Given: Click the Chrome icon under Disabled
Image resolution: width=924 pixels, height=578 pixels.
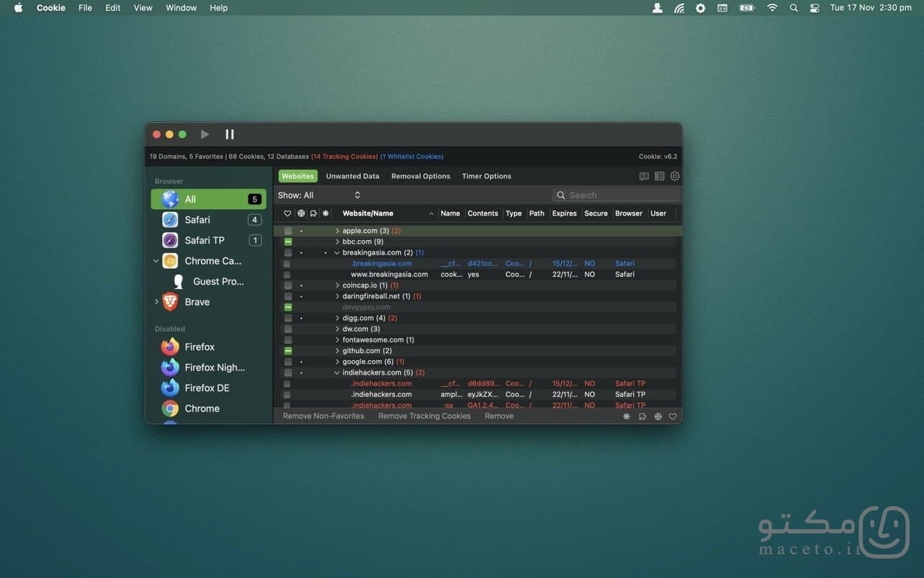Looking at the screenshot, I should pyautogui.click(x=170, y=408).
